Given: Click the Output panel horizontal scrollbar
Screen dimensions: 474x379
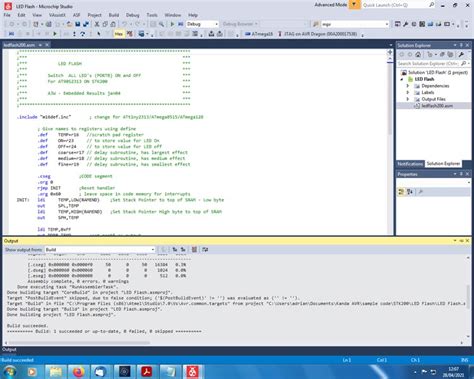Looking at the screenshot, I should [79, 343].
